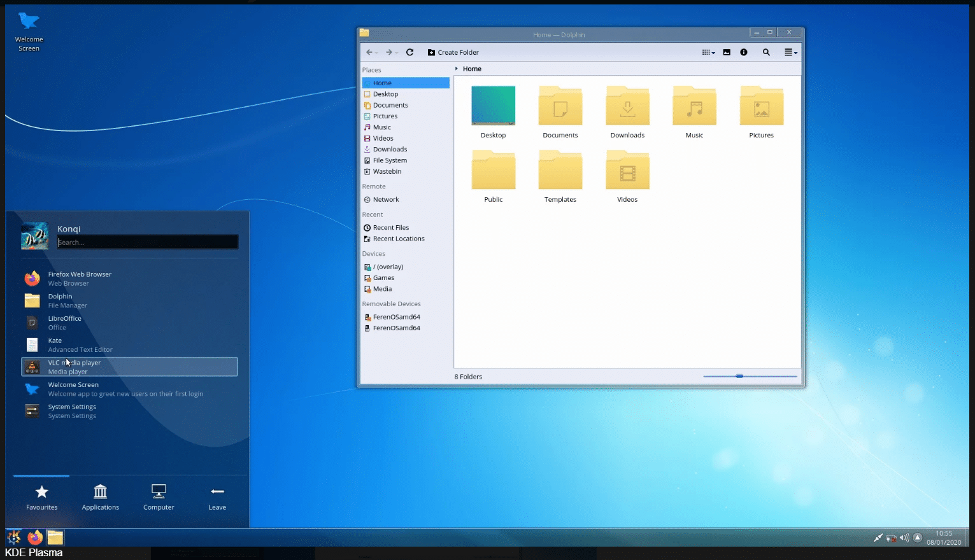
Task: Launch Kate Advanced Text Editor
Action: pos(129,345)
